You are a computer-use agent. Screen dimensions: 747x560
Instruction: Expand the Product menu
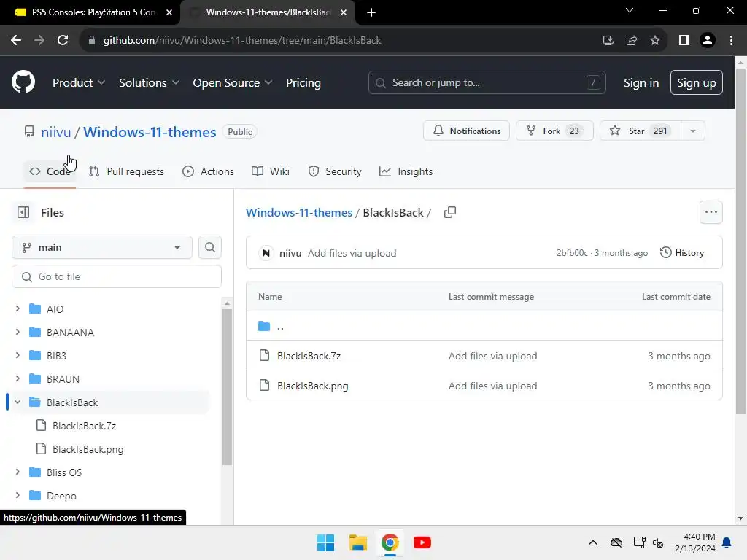click(x=79, y=83)
